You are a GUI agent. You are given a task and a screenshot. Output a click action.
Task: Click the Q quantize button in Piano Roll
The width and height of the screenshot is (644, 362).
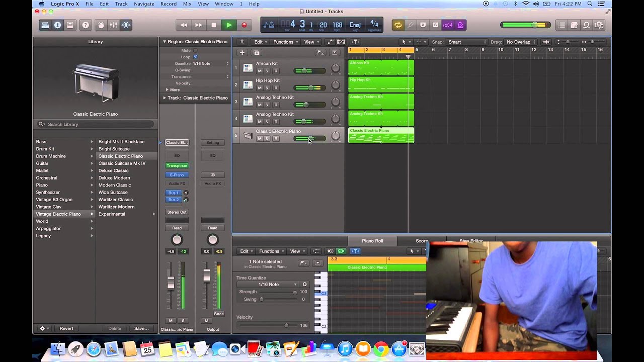click(x=304, y=285)
